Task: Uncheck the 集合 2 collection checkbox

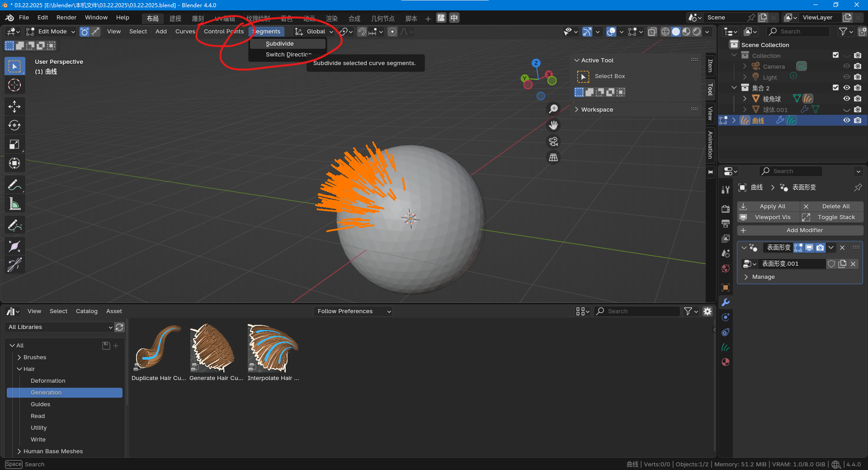Action: pos(835,88)
